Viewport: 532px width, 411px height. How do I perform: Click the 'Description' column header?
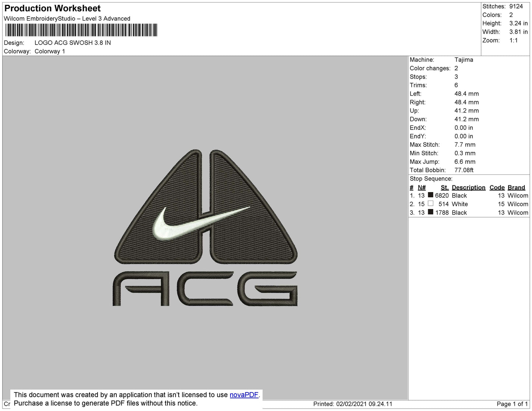click(x=468, y=187)
